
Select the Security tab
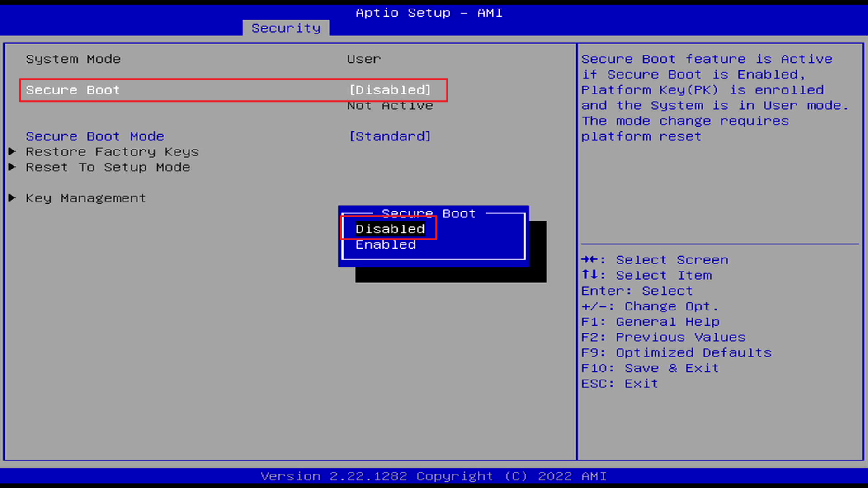(286, 28)
